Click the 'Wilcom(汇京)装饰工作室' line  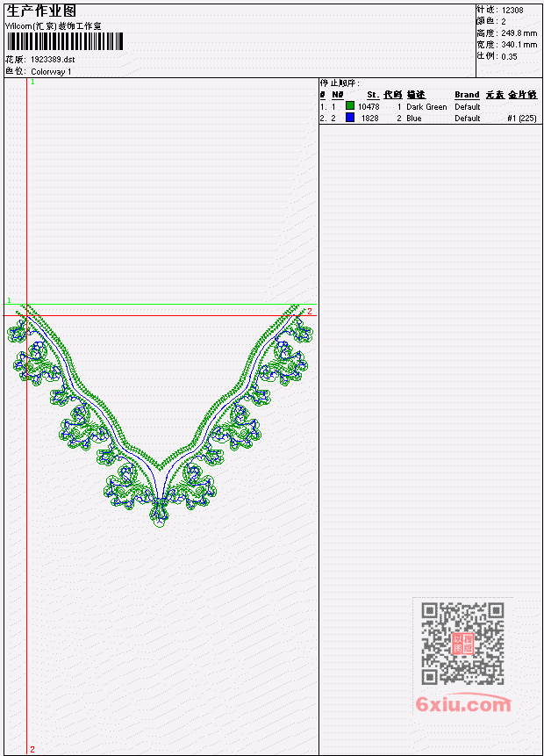click(53, 26)
